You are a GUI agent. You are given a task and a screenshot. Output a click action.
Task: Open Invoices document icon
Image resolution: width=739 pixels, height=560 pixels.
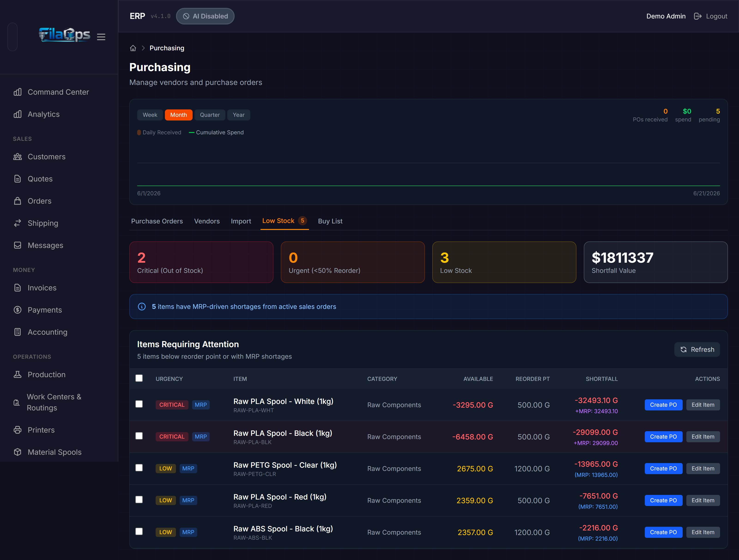click(18, 288)
